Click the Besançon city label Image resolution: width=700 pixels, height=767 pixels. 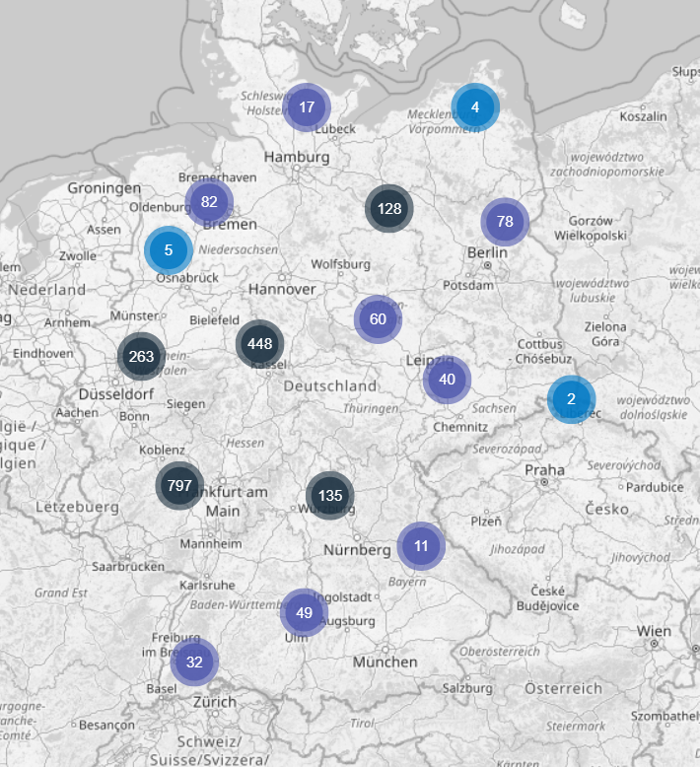[x=106, y=725]
